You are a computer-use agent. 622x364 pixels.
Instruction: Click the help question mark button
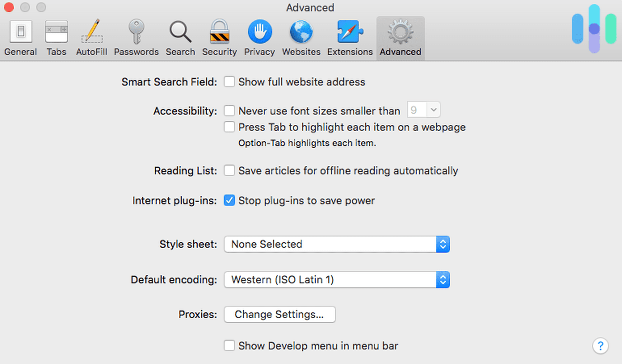[600, 346]
